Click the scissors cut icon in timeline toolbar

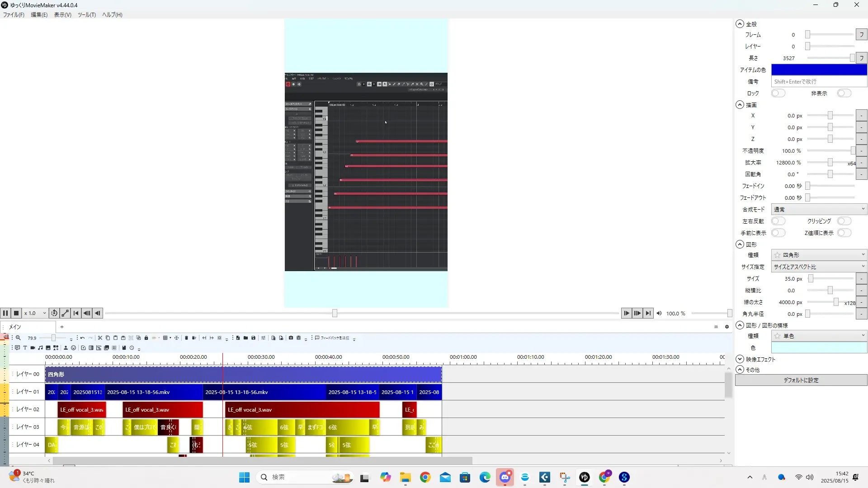tap(100, 338)
